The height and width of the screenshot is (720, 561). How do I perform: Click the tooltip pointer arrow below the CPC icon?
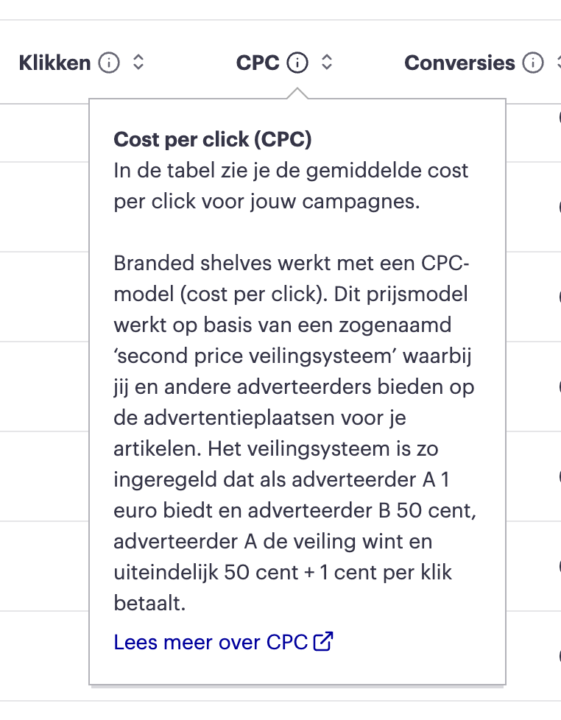pyautogui.click(x=297, y=93)
